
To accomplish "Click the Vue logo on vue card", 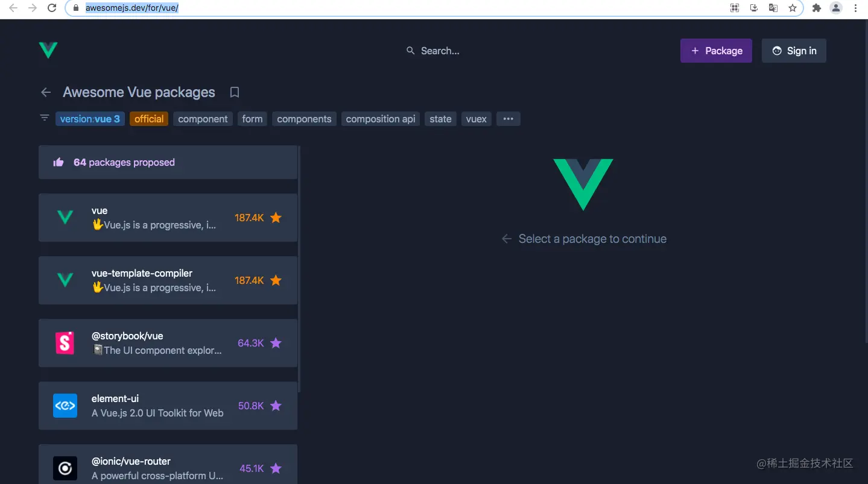I will pyautogui.click(x=65, y=218).
